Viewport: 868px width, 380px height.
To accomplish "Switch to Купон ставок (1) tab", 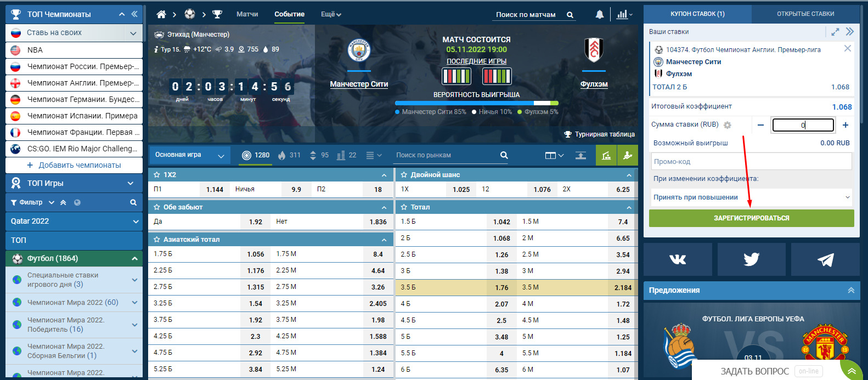I will (x=697, y=14).
